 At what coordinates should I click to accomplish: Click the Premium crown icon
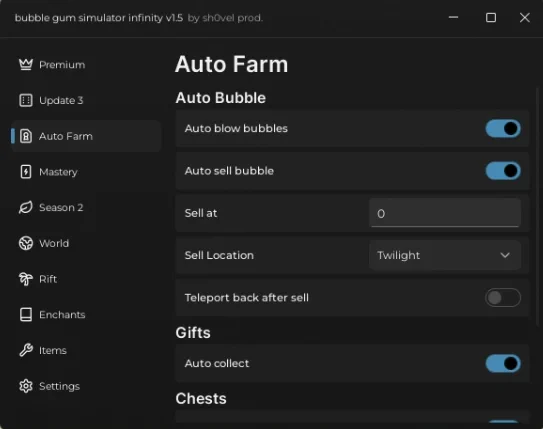26,64
